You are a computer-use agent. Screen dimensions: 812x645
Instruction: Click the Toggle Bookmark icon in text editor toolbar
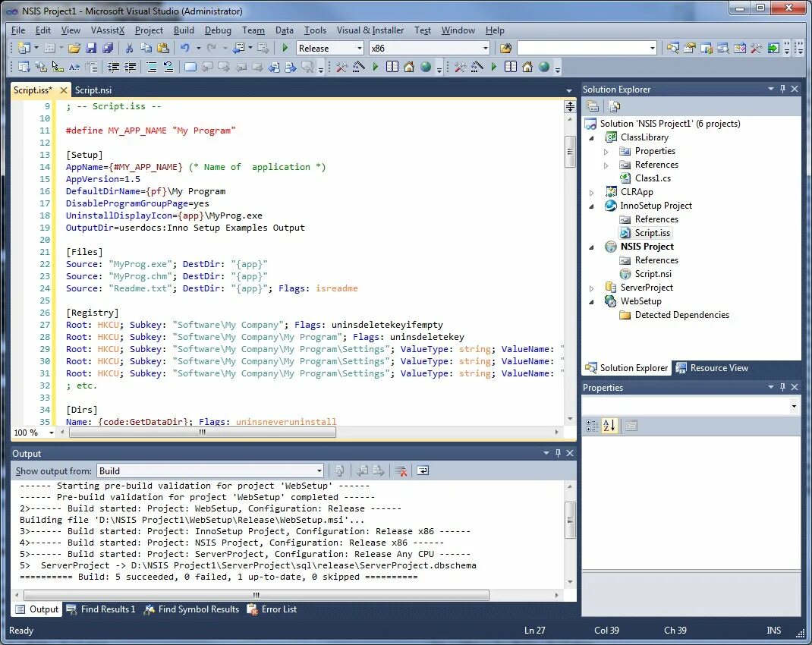pos(190,67)
